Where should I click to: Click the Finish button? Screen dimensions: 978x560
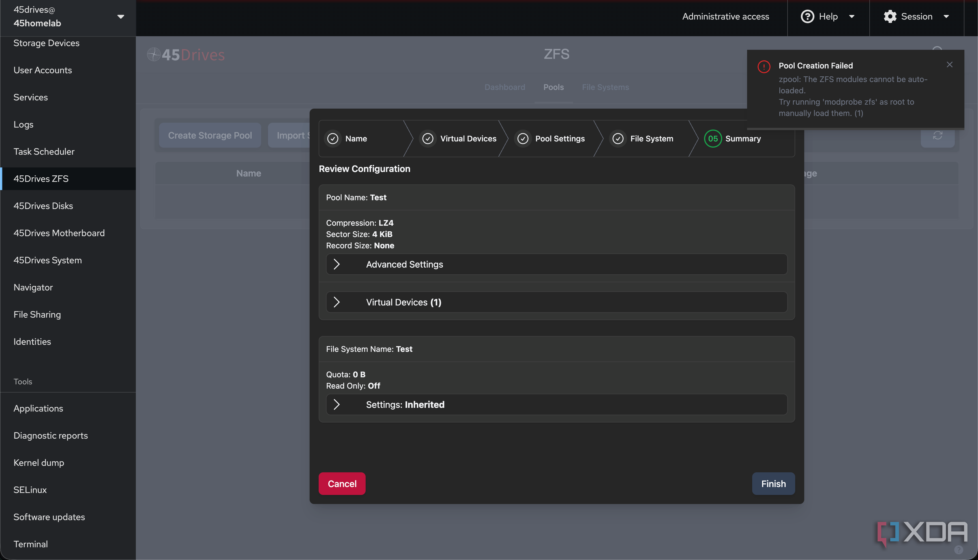773,483
